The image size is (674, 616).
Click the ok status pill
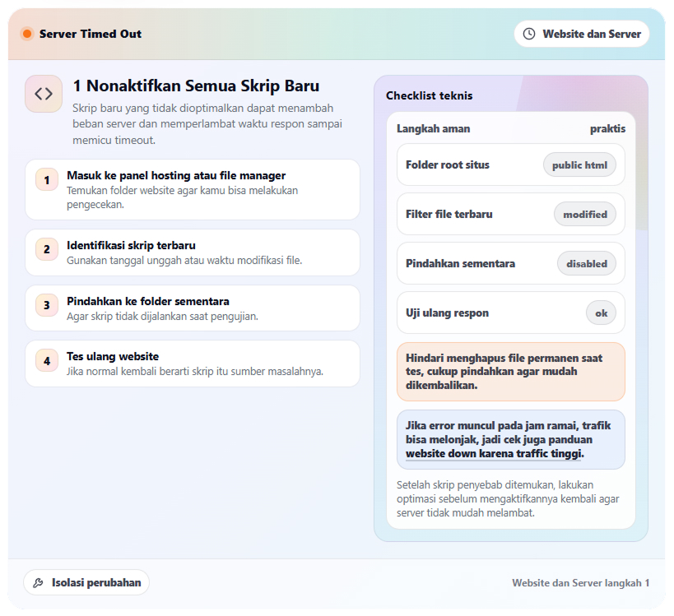coord(601,313)
